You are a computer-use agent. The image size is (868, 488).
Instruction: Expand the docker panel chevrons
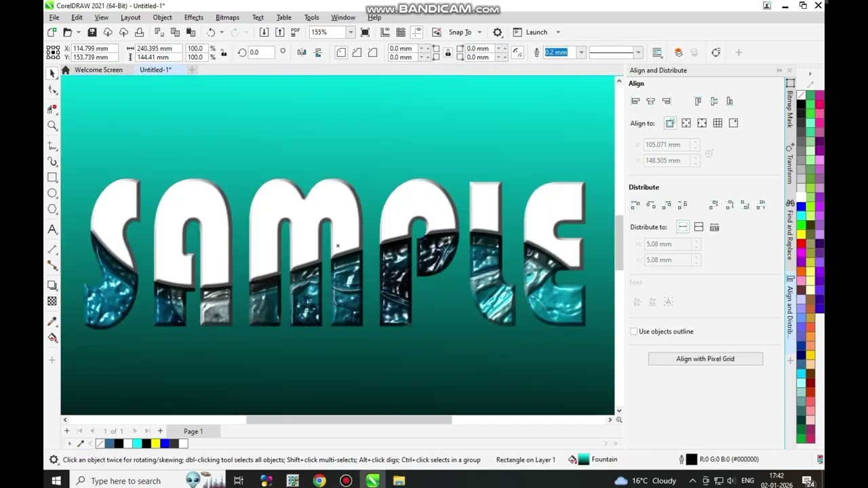779,70
